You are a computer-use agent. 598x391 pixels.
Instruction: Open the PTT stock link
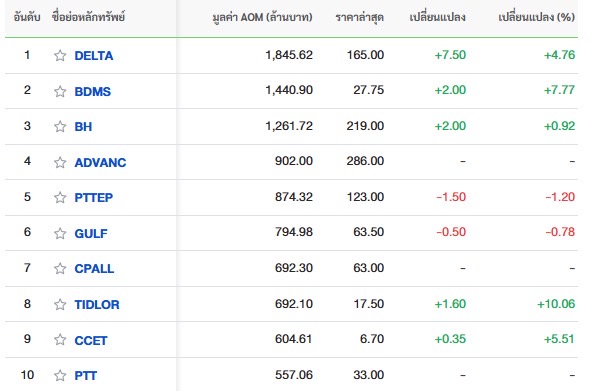85,375
